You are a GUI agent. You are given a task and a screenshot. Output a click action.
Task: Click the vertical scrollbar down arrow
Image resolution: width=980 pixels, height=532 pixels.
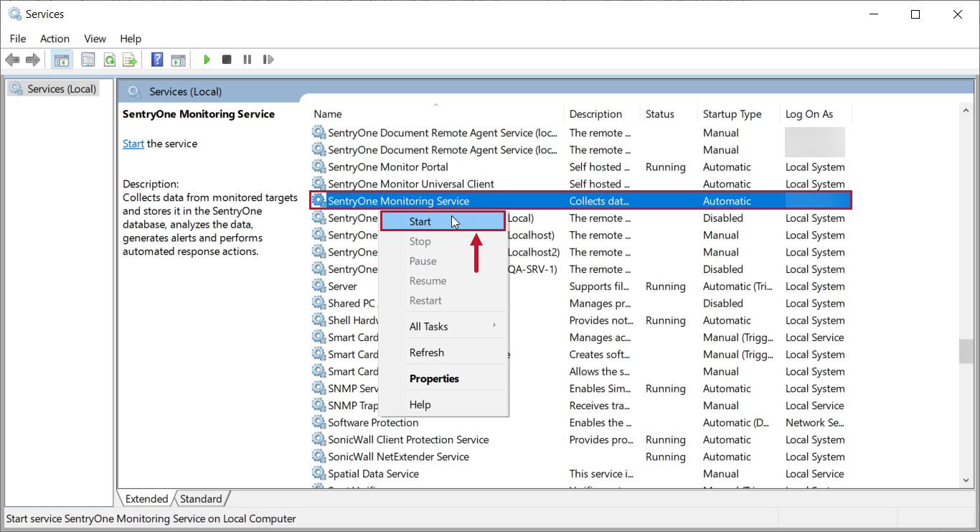966,480
